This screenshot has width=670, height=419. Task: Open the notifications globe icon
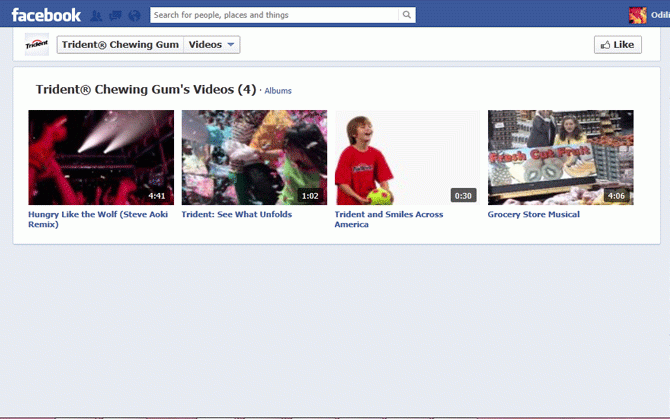pos(134,16)
